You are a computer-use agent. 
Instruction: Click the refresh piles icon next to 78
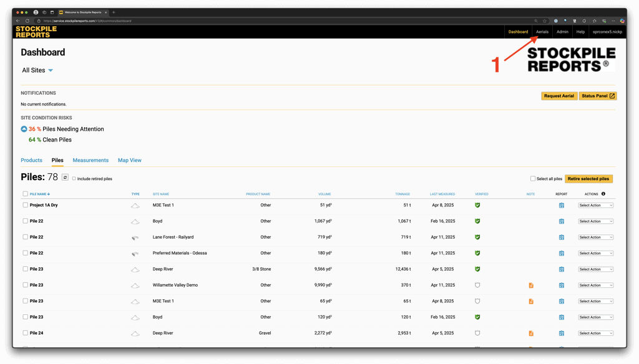65,178
